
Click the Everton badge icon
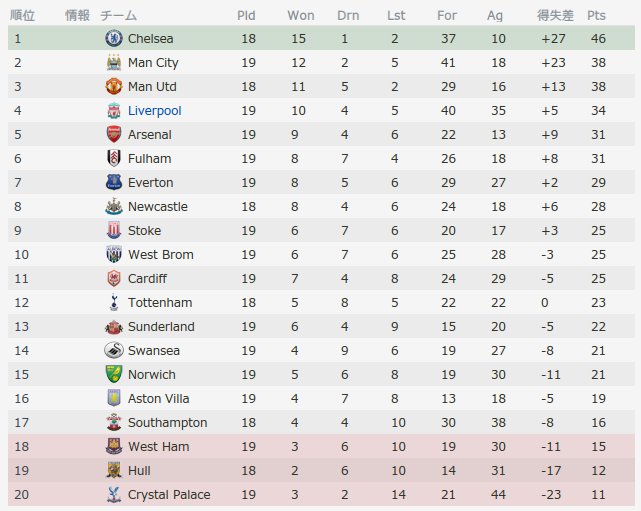(x=114, y=182)
